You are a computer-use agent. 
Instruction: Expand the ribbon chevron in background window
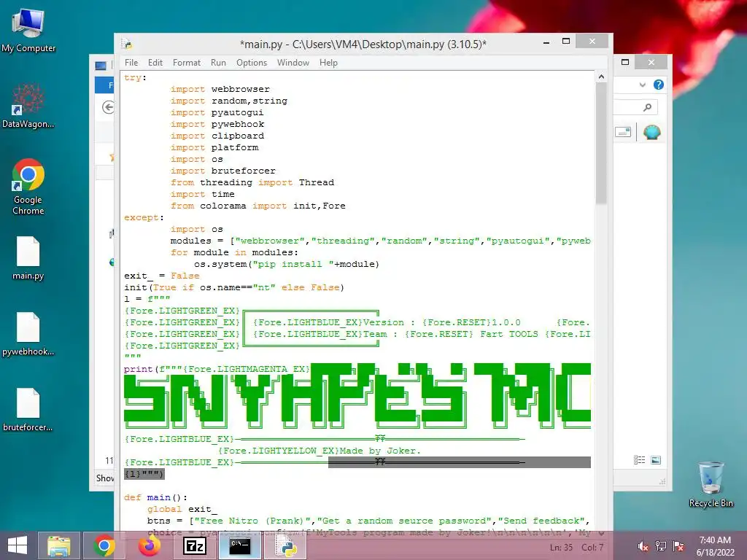(x=643, y=85)
